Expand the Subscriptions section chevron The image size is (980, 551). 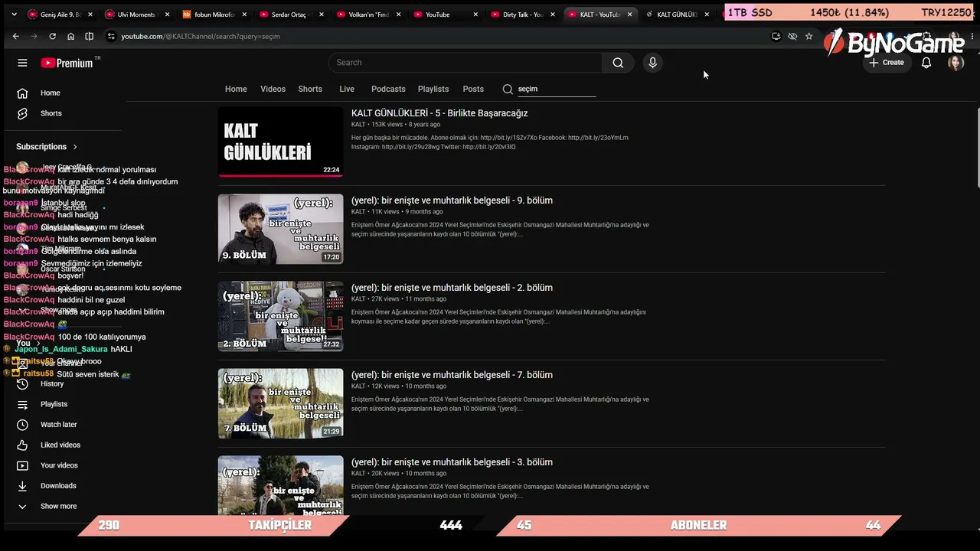click(75, 147)
